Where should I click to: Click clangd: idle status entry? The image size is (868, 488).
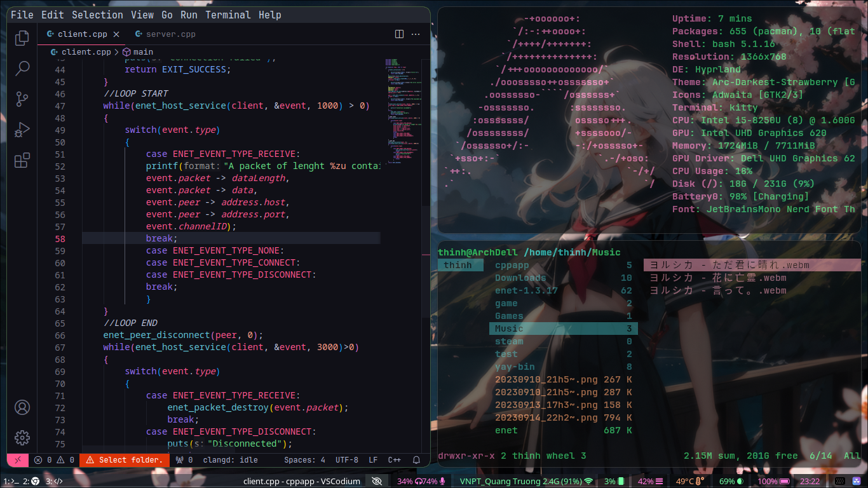click(231, 460)
